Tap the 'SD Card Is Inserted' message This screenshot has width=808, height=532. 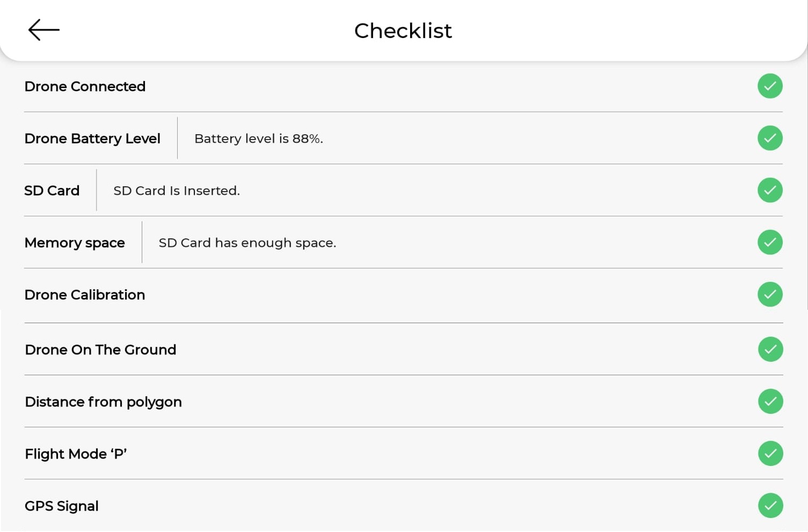[x=177, y=191]
